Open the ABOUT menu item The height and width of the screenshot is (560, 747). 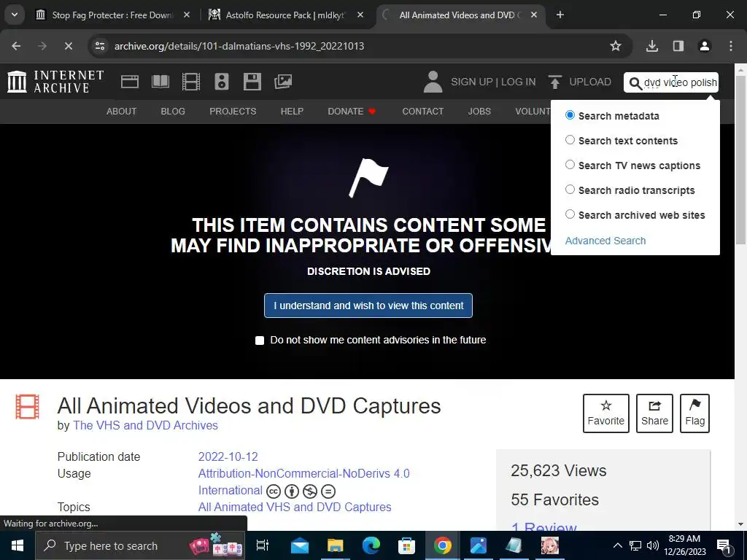(122, 112)
